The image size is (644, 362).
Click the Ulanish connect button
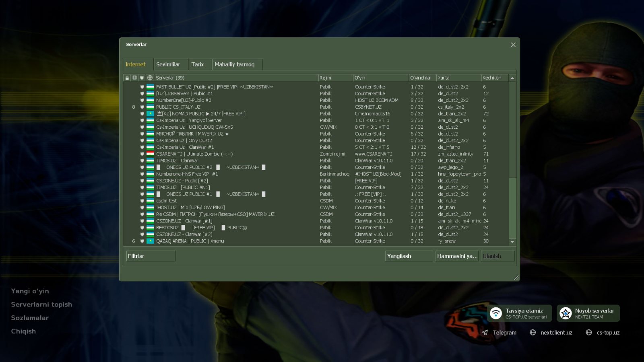coord(497,256)
